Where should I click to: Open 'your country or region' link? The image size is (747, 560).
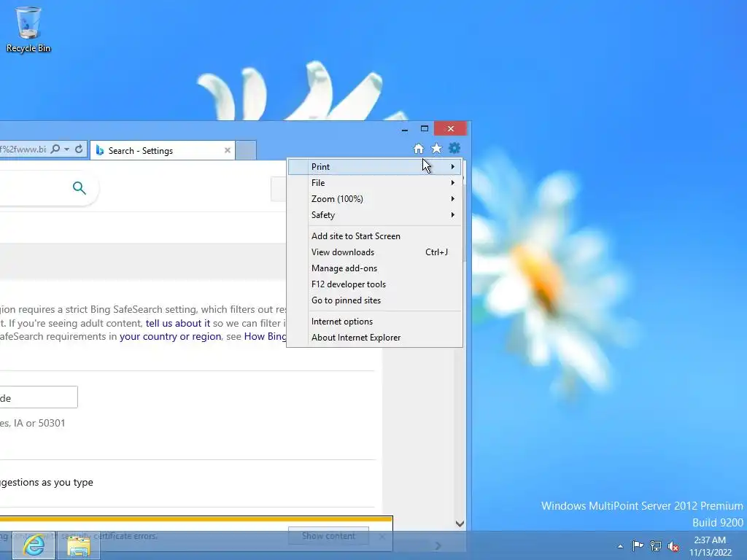point(171,337)
